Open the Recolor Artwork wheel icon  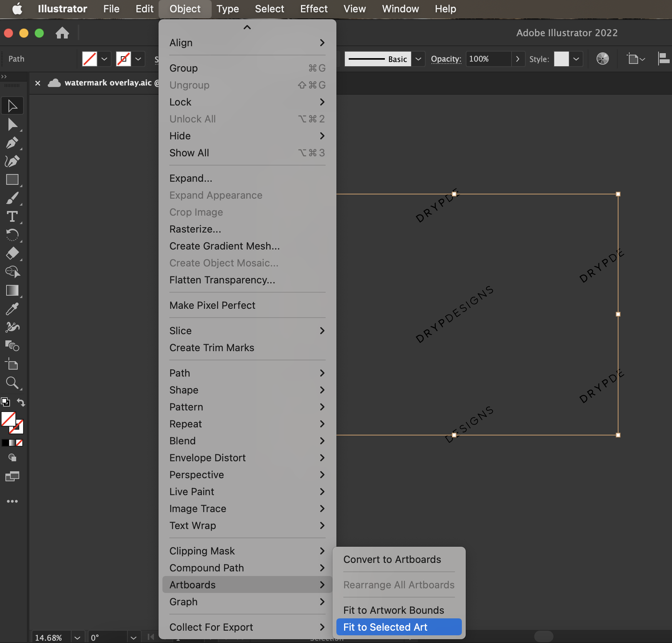point(603,59)
